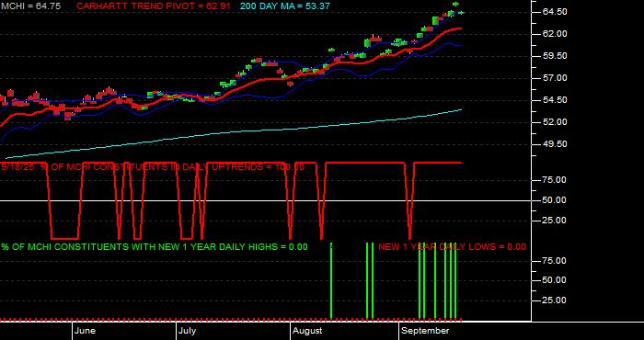
Task: Click the 59.50 price axis value
Action: click(x=556, y=56)
